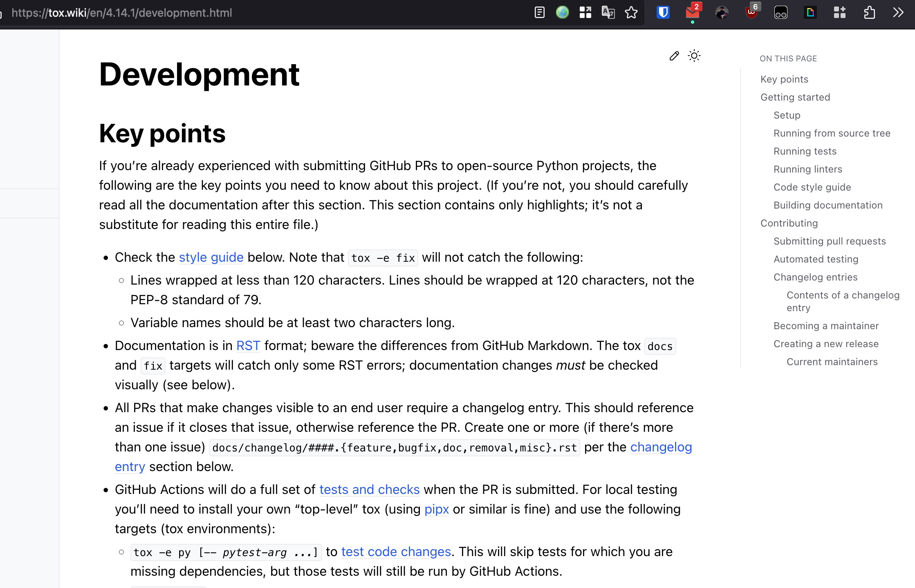Follow the RST link
Screen dimensions: 915x588
pyautogui.click(x=248, y=346)
